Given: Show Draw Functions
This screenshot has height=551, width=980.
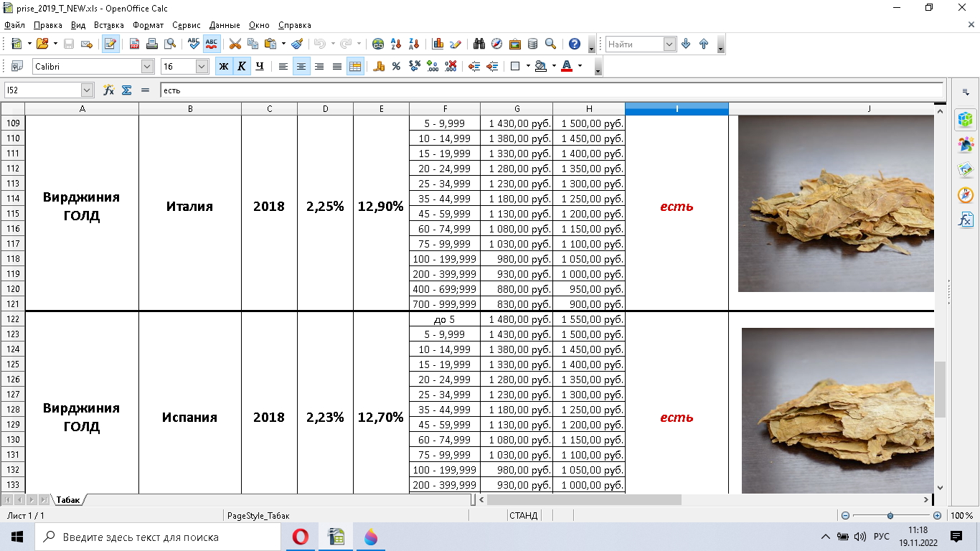Looking at the screenshot, I should click(456, 44).
